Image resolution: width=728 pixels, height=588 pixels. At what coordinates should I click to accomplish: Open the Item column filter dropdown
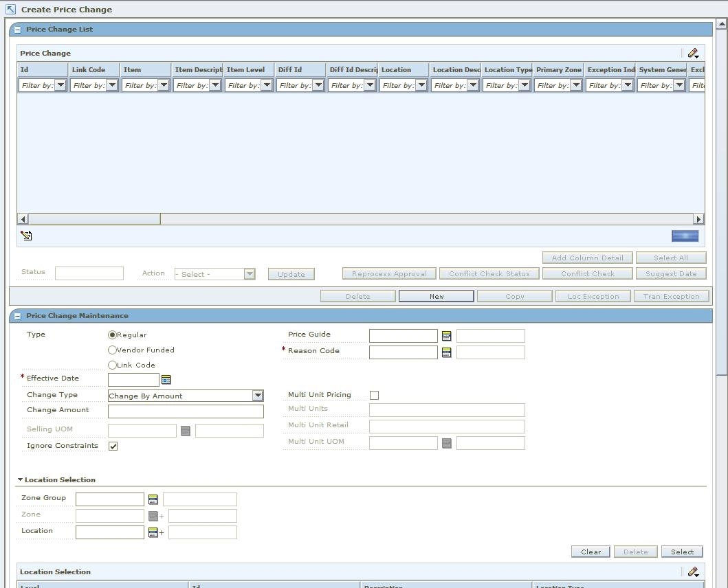[164, 85]
